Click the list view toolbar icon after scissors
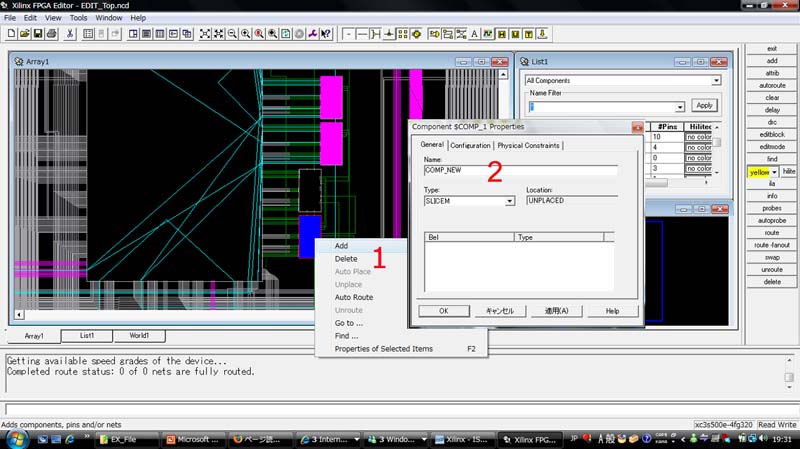Viewport: 800px width, 449px height. pyautogui.click(x=88, y=34)
